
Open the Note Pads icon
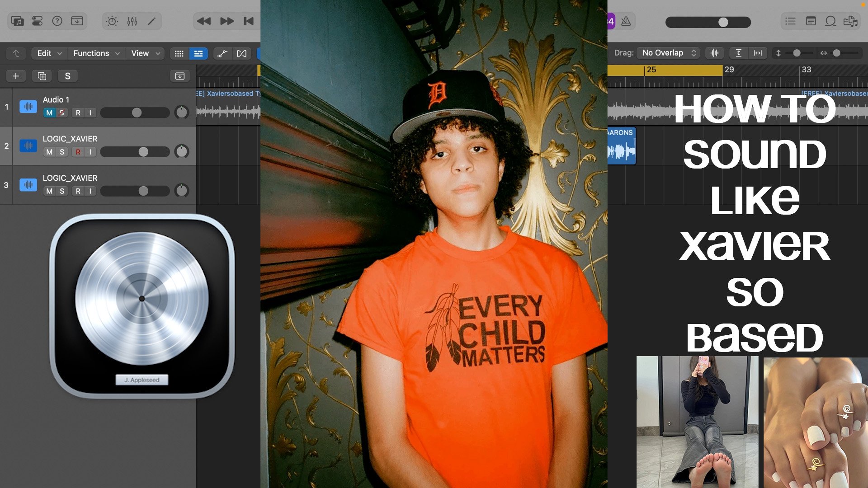[811, 21]
